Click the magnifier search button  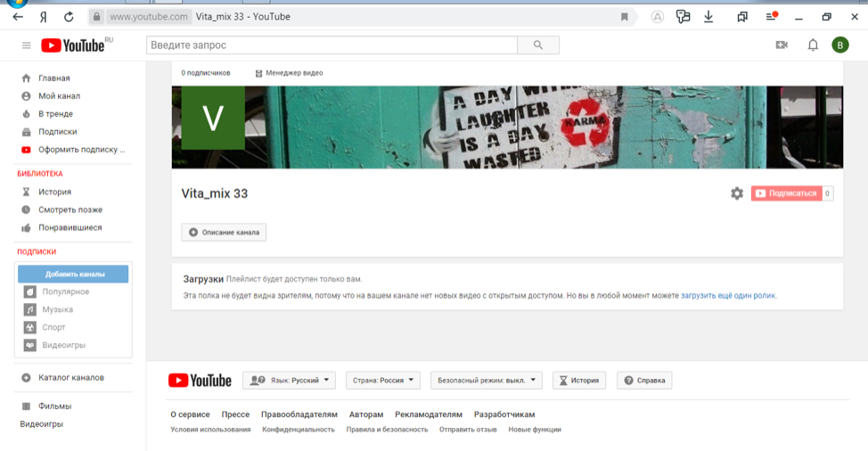538,45
